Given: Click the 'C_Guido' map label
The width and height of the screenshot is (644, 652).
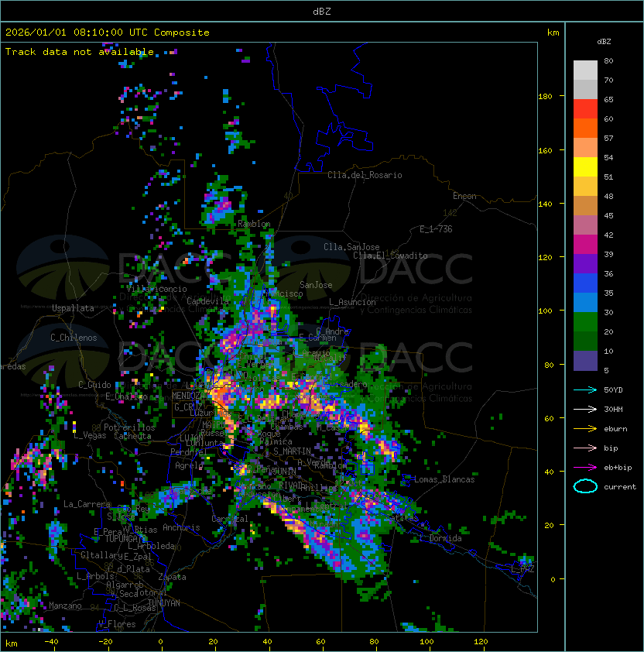Looking at the screenshot, I should click(x=94, y=385).
